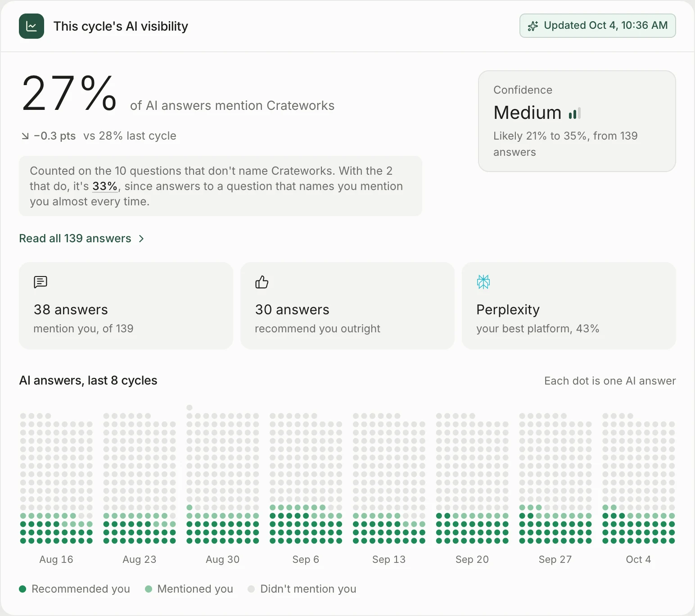Click 'of AI answers mention Crateworks' text
Image resolution: width=695 pixels, height=616 pixels.
232,105
